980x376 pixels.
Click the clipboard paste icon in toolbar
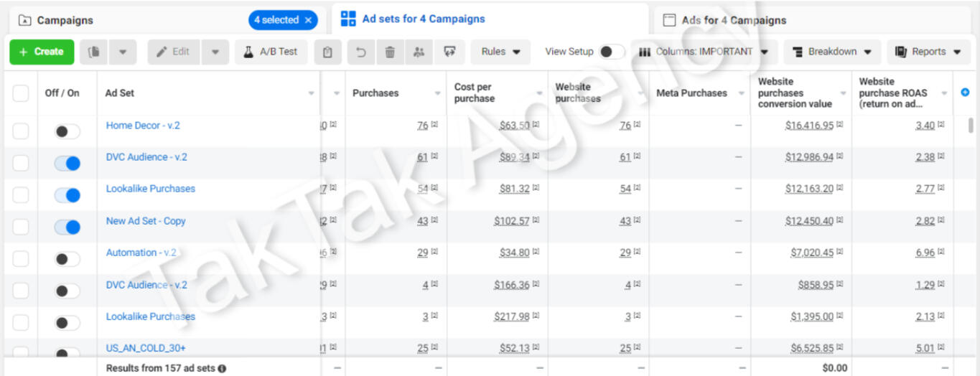coord(327,52)
